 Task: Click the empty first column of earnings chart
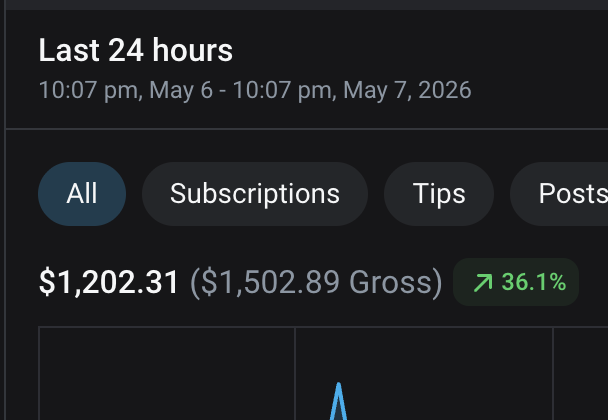(x=167, y=374)
